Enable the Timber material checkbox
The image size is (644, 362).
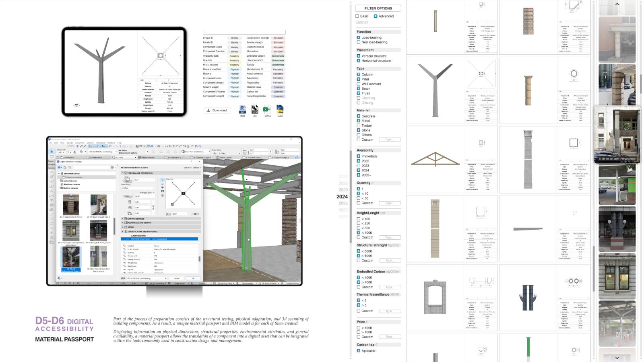point(358,125)
